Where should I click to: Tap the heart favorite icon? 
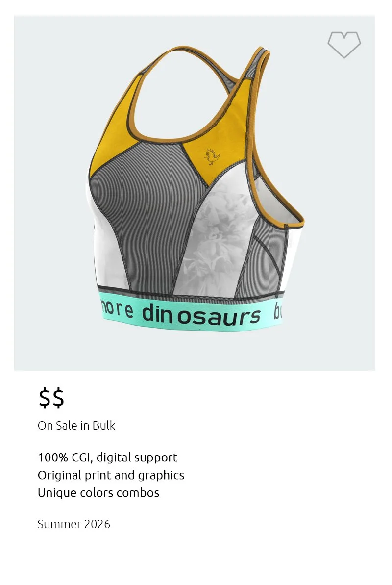(x=344, y=45)
